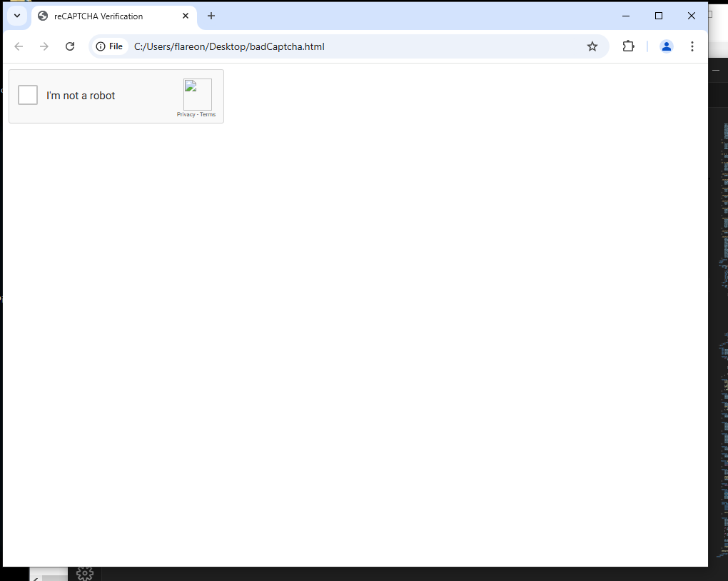Close the Chrome window
Image resolution: width=728 pixels, height=581 pixels.
[x=692, y=16]
